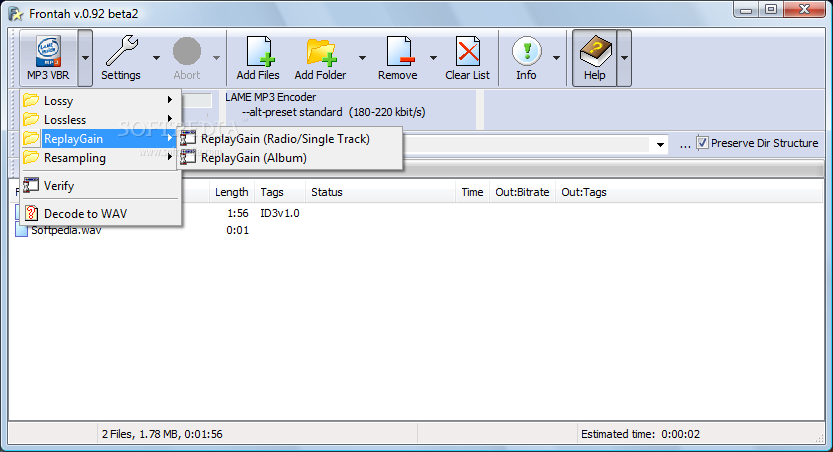The height and width of the screenshot is (452, 833).
Task: Select the ReplayGain menu entry
Action: coord(100,139)
